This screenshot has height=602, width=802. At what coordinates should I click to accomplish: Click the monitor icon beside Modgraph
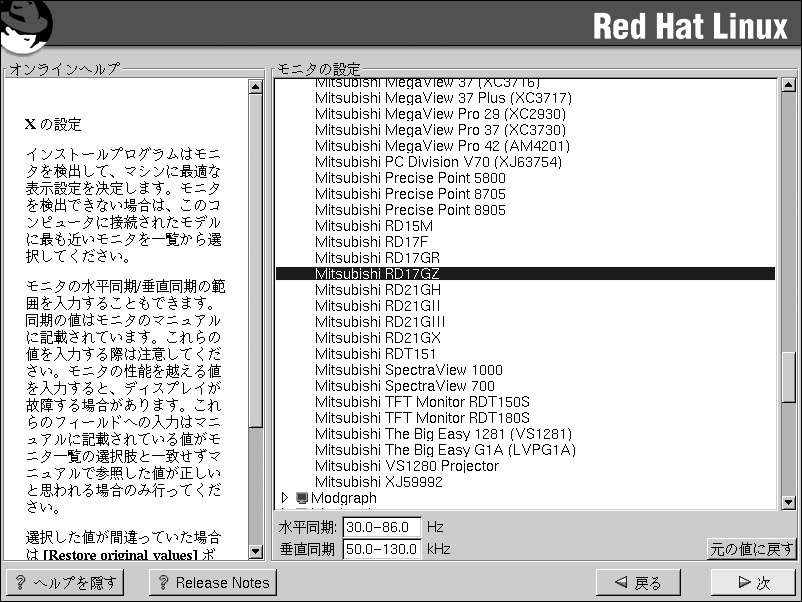click(302, 498)
